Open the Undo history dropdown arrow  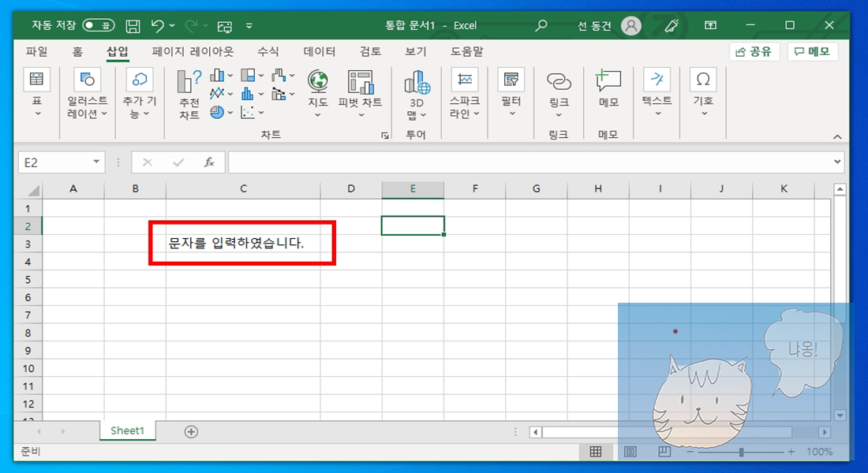(172, 25)
